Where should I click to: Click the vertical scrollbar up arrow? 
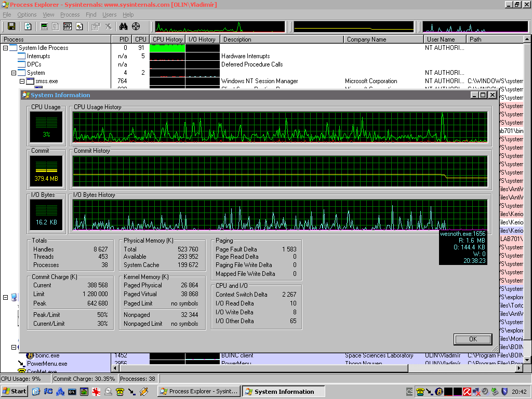[x=527, y=39]
